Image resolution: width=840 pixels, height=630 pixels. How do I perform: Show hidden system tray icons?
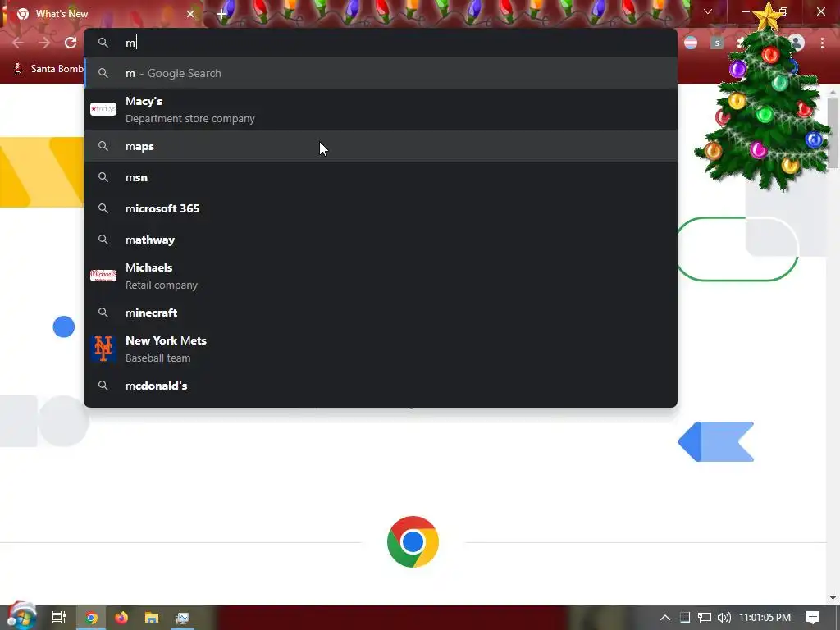pos(664,618)
